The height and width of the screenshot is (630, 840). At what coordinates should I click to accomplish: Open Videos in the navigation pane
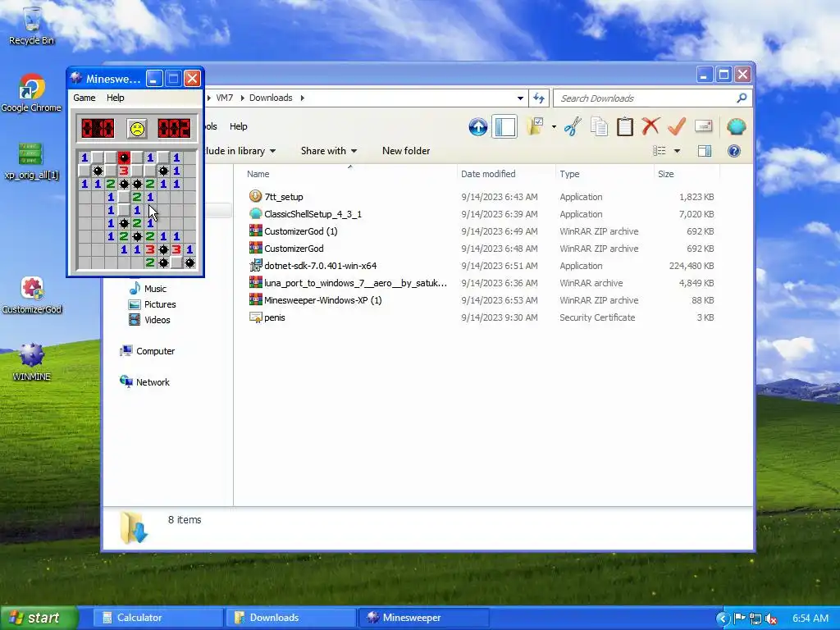pos(149,320)
